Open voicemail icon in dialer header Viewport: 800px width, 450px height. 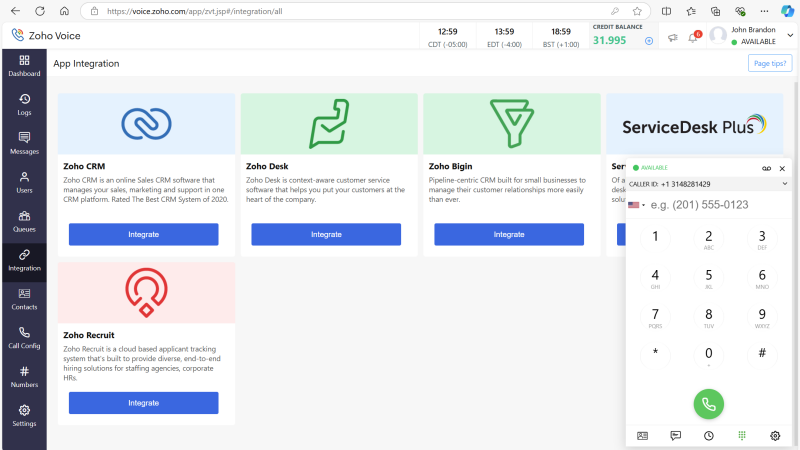766,169
